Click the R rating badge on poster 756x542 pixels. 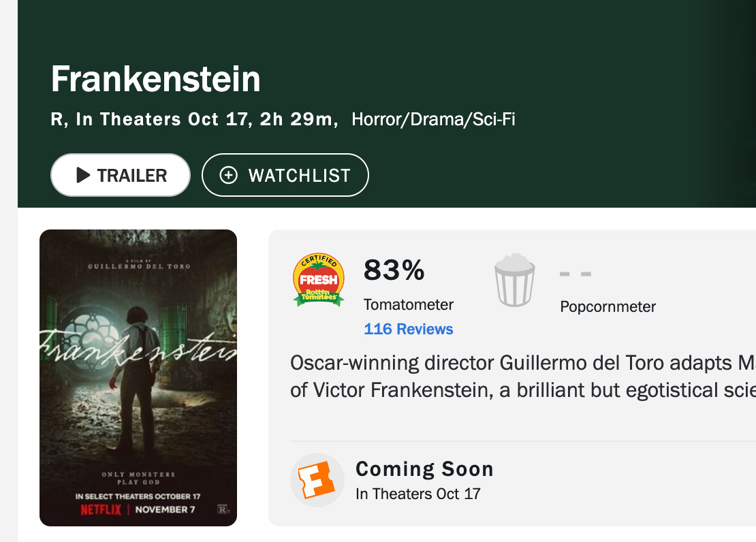(x=221, y=509)
